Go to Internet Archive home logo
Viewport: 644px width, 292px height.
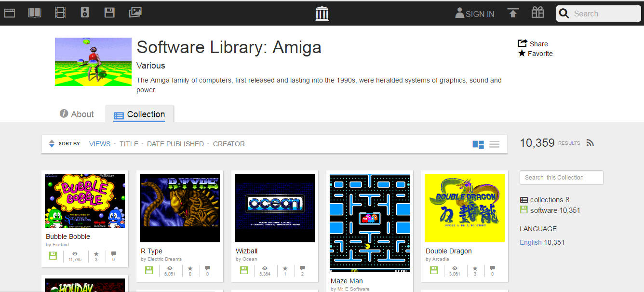click(322, 14)
